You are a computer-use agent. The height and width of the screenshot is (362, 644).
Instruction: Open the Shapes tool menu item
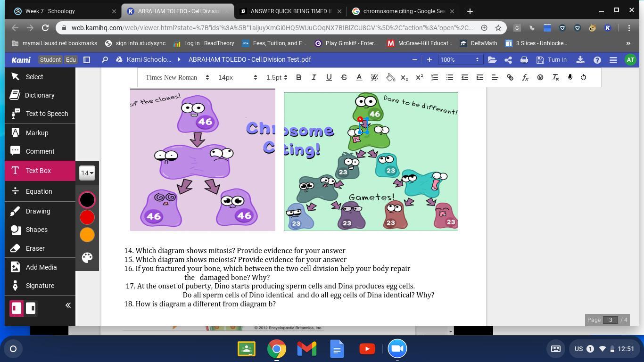(36, 230)
